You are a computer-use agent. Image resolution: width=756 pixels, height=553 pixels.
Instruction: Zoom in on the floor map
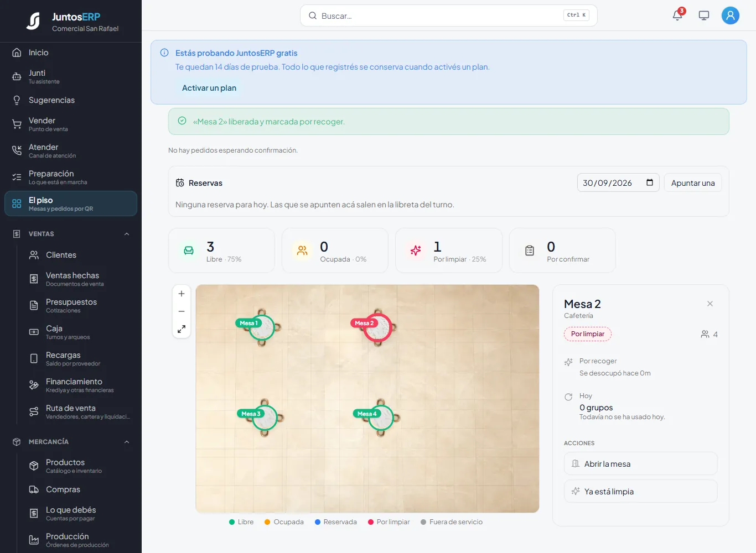[x=182, y=294]
